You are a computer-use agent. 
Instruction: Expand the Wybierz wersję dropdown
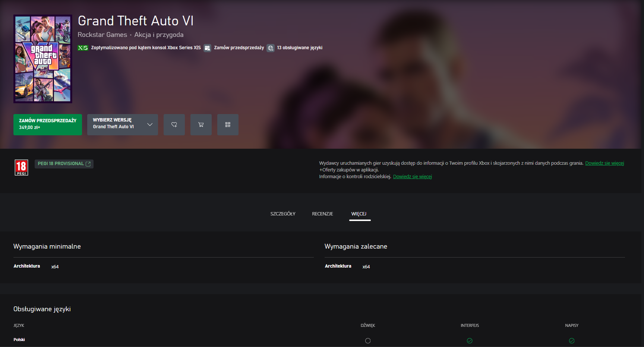click(123, 124)
